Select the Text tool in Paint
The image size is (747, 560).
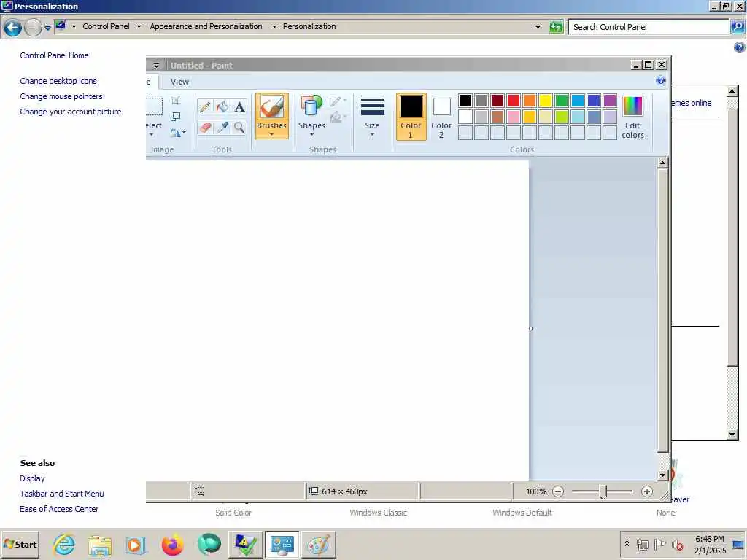point(239,106)
